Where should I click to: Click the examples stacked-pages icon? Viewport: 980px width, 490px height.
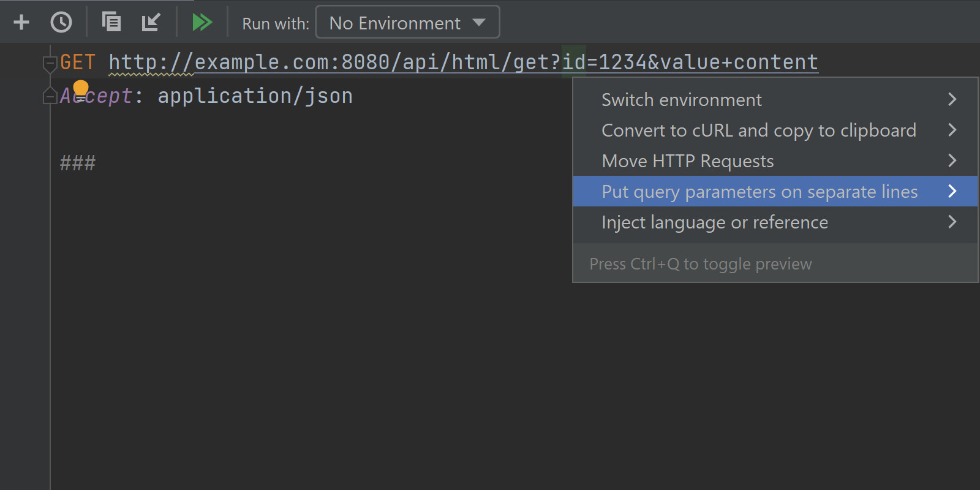coord(111,22)
